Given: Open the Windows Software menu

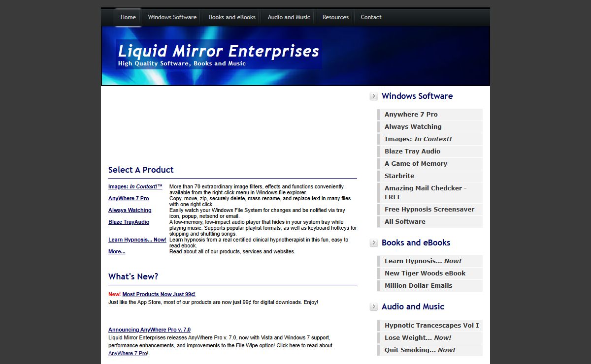Looking at the screenshot, I should (x=172, y=17).
